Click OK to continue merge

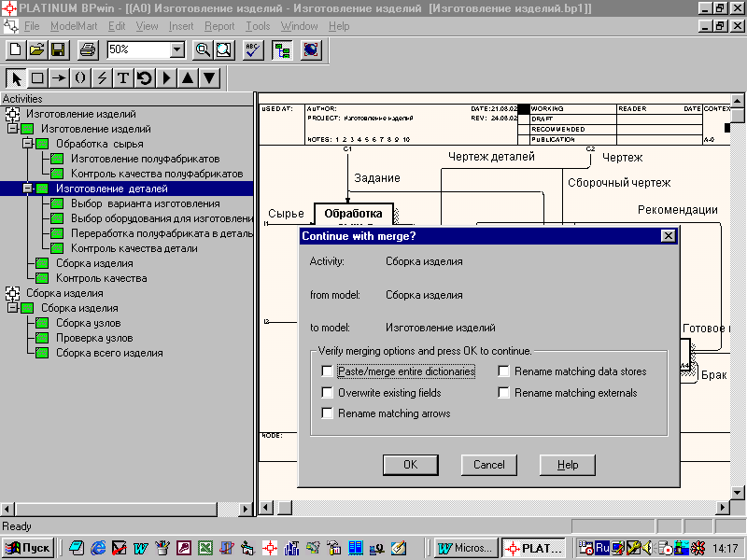point(411,465)
